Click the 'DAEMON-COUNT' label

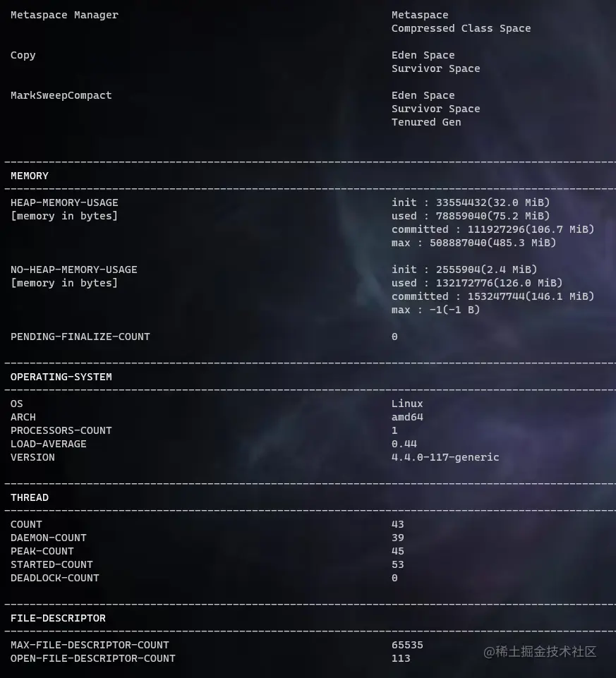49,538
